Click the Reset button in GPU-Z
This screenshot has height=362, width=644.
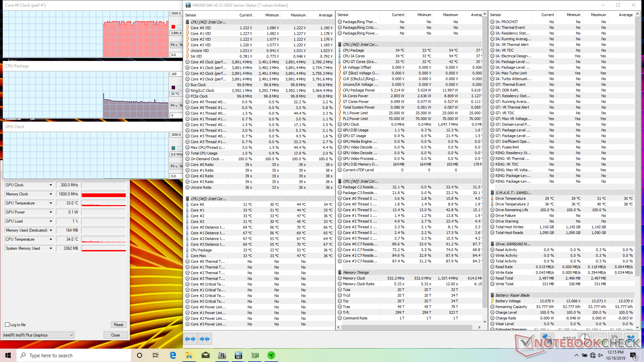(118, 325)
